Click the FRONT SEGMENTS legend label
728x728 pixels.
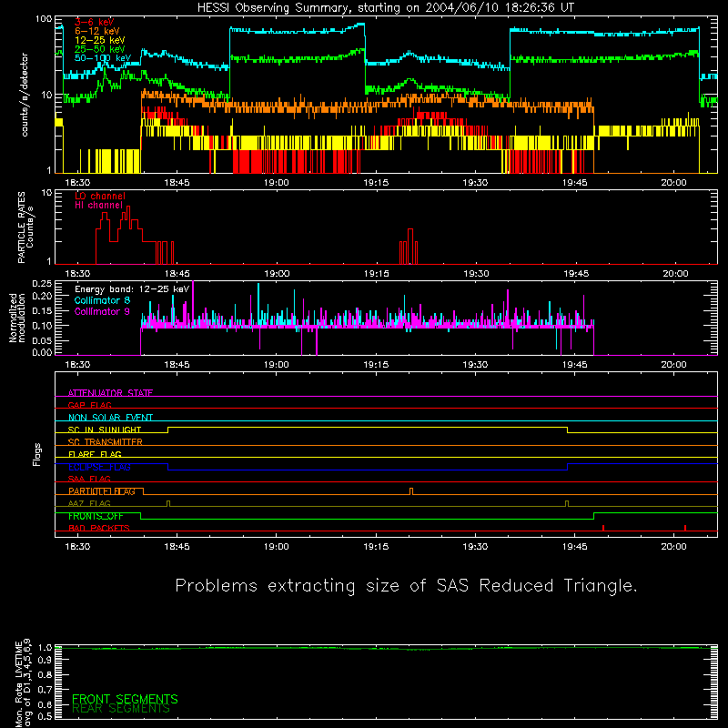(125, 699)
